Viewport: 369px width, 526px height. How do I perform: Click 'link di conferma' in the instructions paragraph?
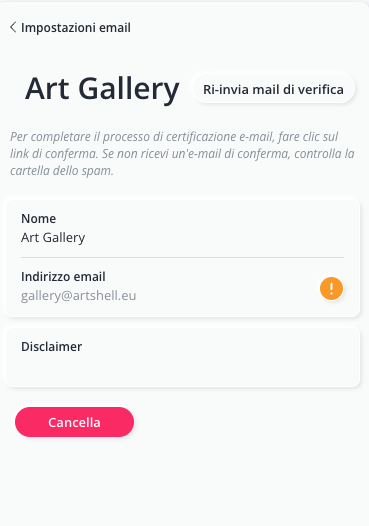(x=53, y=154)
